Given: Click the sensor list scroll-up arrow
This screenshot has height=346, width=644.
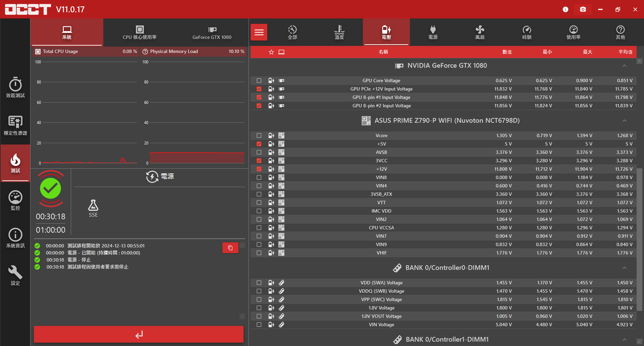Looking at the screenshot, I should coord(640,61).
